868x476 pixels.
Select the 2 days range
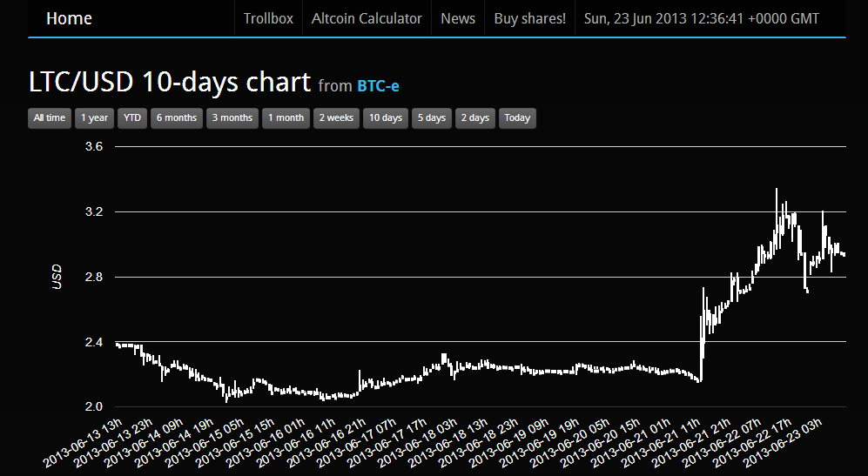474,118
